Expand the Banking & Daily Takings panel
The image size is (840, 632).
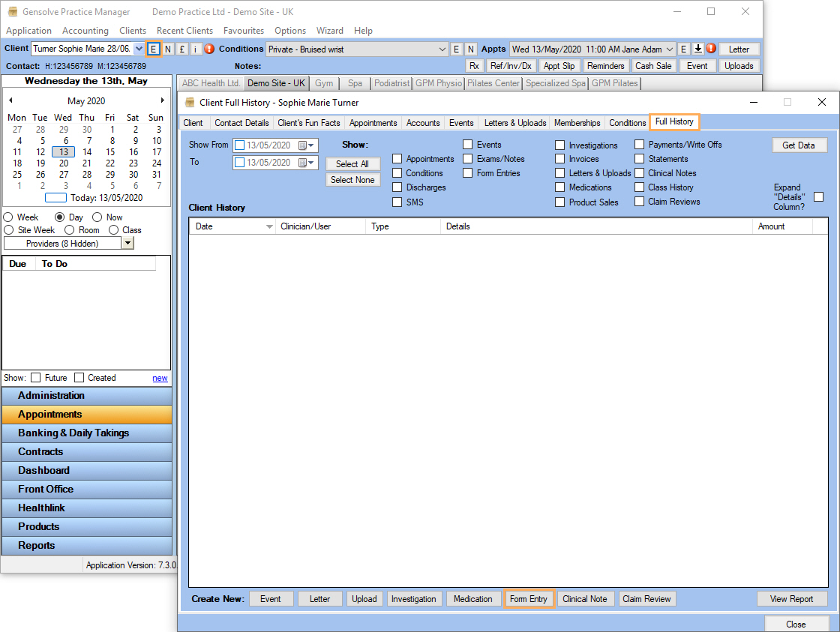(87, 433)
